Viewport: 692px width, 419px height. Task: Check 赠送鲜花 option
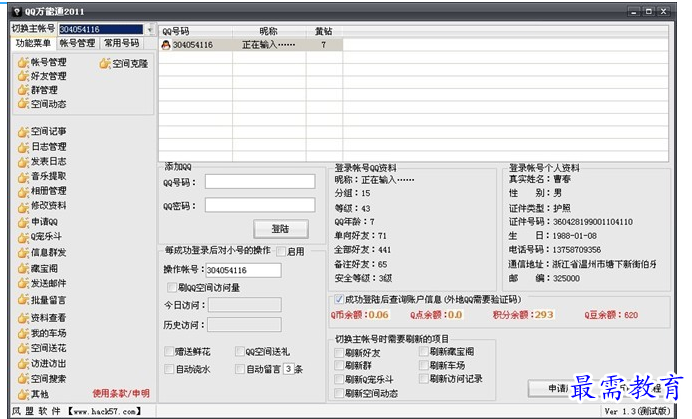click(169, 351)
